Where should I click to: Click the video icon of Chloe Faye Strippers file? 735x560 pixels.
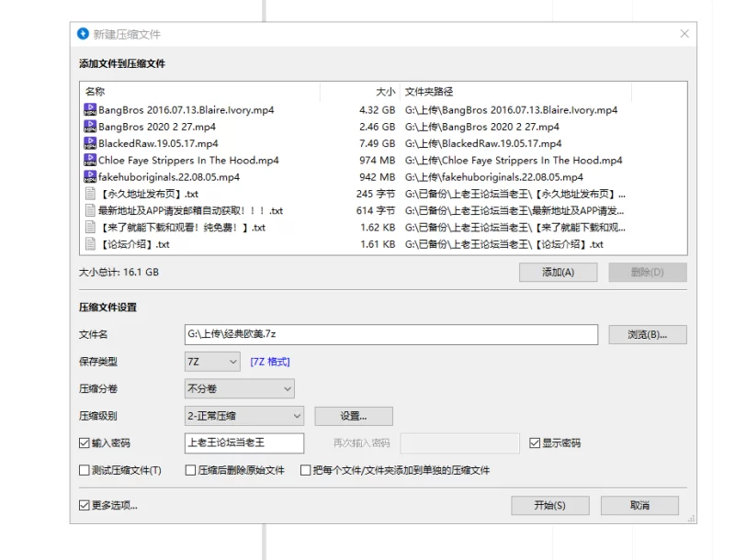(x=90, y=160)
